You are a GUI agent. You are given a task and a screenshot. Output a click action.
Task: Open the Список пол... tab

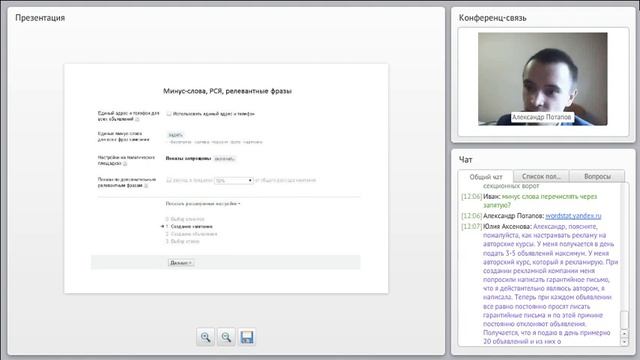point(541,176)
